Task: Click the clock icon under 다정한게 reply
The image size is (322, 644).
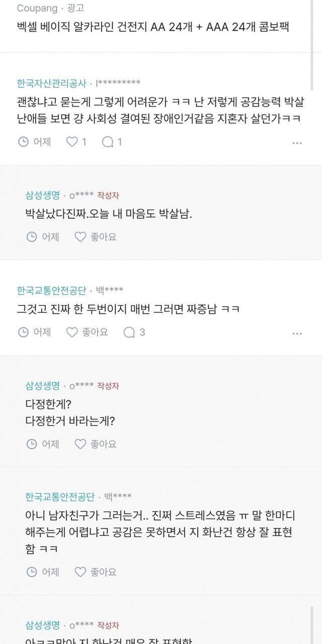Action: (x=31, y=444)
